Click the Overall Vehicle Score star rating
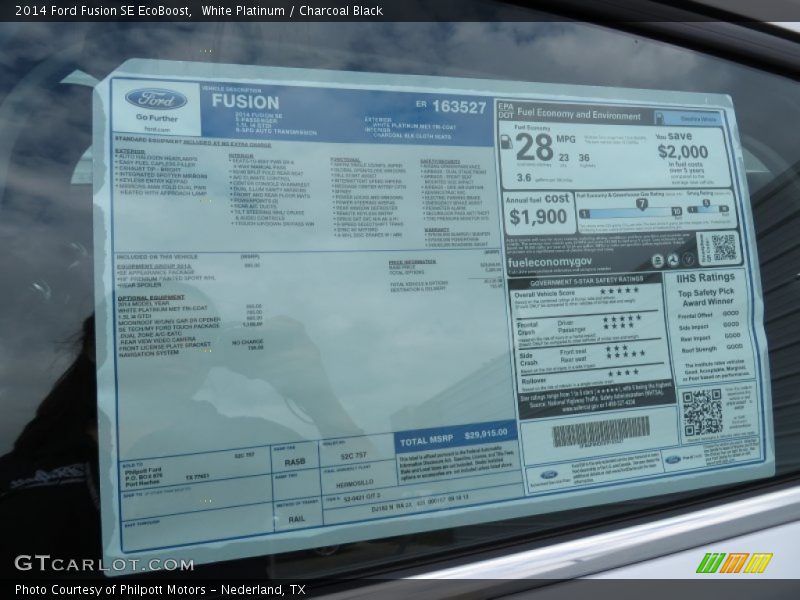 click(618, 291)
